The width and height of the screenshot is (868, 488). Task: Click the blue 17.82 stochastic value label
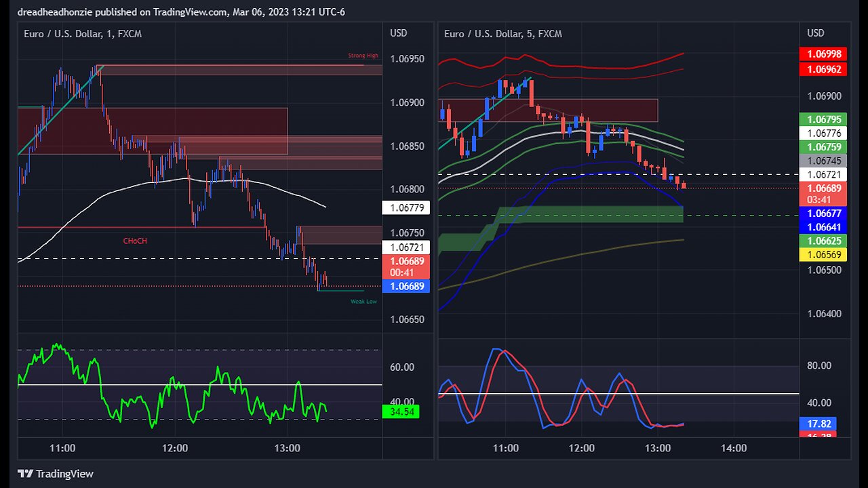click(x=818, y=423)
